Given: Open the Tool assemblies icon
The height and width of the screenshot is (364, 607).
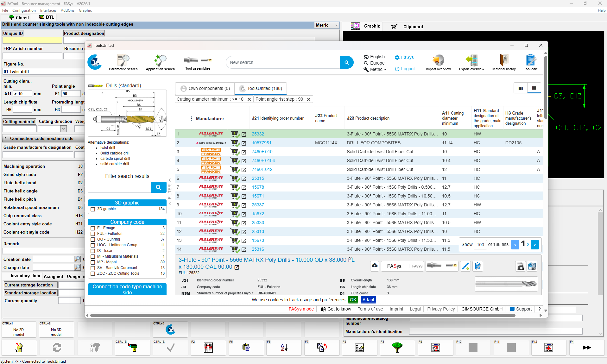Looking at the screenshot, I should click(198, 62).
